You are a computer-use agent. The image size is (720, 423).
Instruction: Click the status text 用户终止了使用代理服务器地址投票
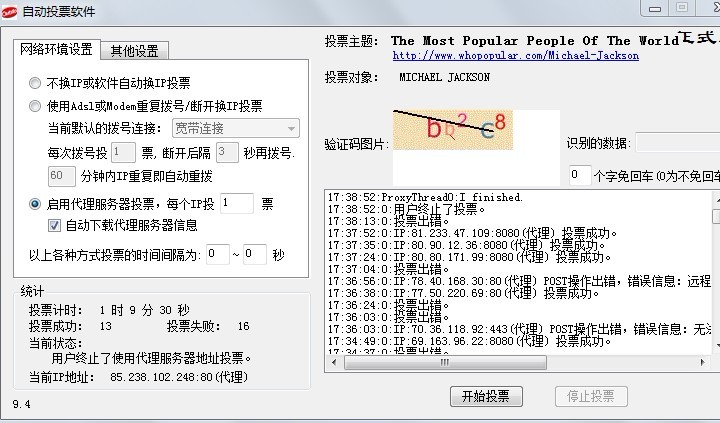[x=152, y=358]
